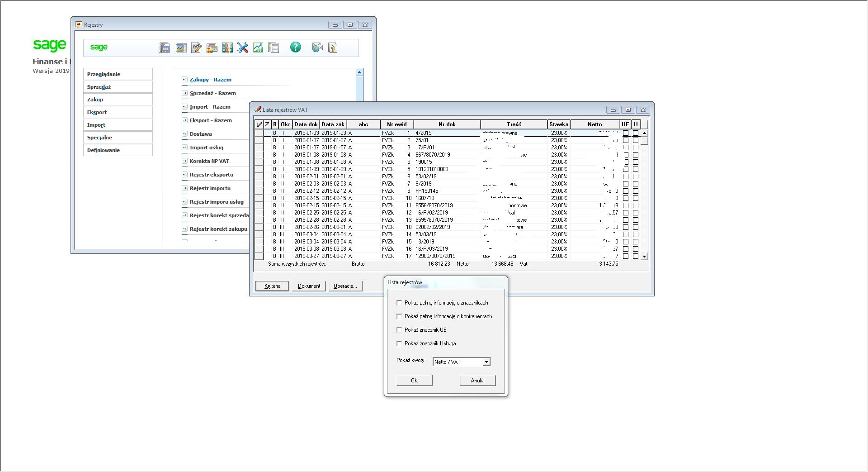
Task: Click arrow icon beside Sprzedaż - Razem
Action: [184, 93]
